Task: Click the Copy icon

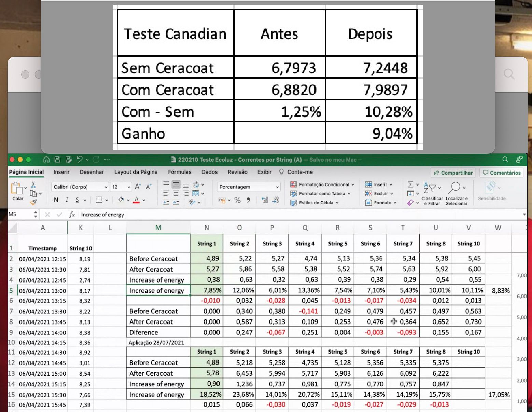Action: [33, 193]
